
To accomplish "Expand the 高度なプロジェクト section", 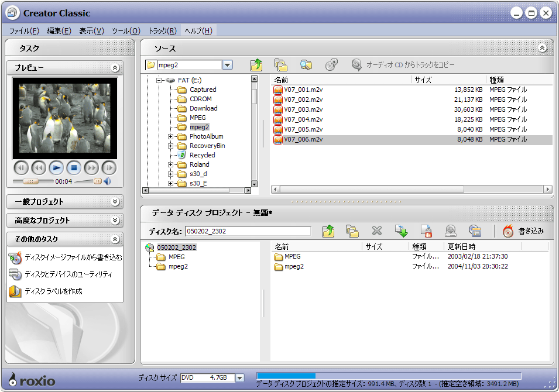I will tap(115, 221).
